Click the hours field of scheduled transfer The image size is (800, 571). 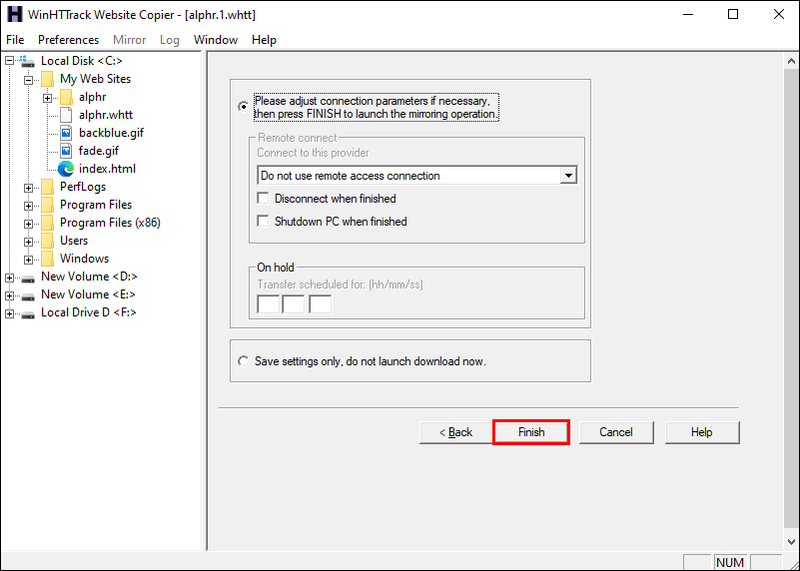(268, 304)
